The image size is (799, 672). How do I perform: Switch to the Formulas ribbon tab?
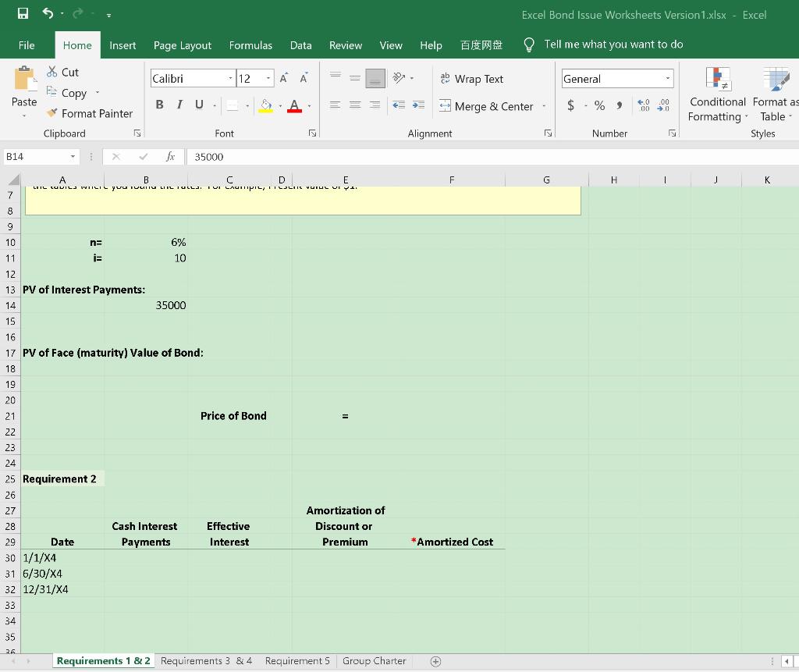(x=250, y=45)
